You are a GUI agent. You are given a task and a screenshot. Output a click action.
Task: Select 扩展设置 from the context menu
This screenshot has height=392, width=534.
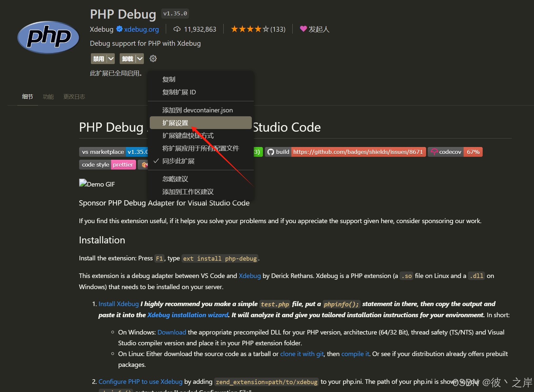175,122
